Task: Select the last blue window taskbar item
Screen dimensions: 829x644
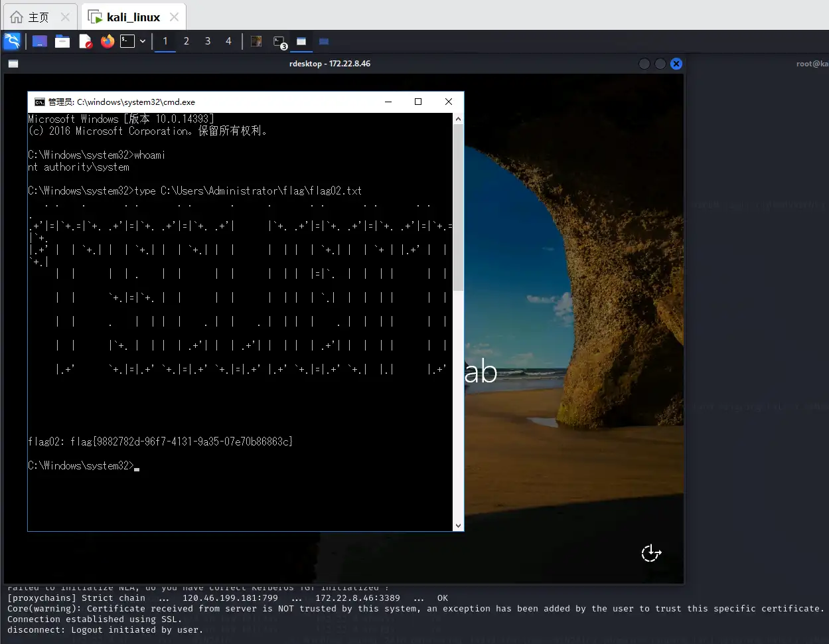Action: (x=324, y=41)
